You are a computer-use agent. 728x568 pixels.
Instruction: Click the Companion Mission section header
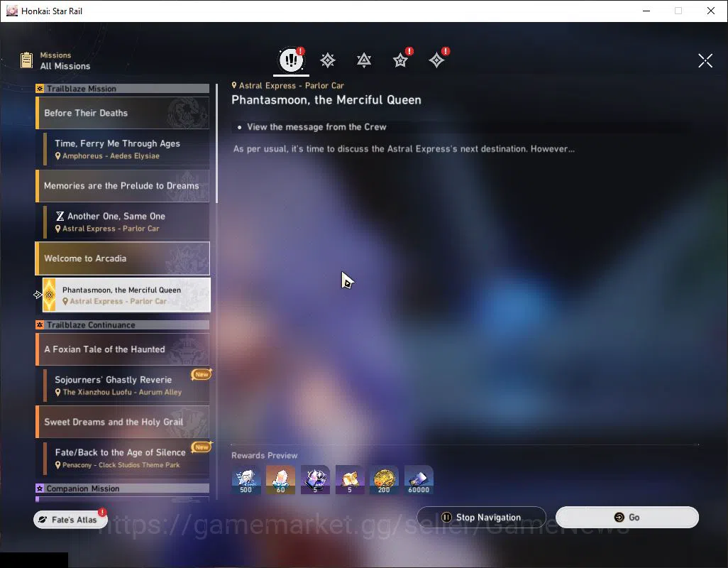click(123, 488)
